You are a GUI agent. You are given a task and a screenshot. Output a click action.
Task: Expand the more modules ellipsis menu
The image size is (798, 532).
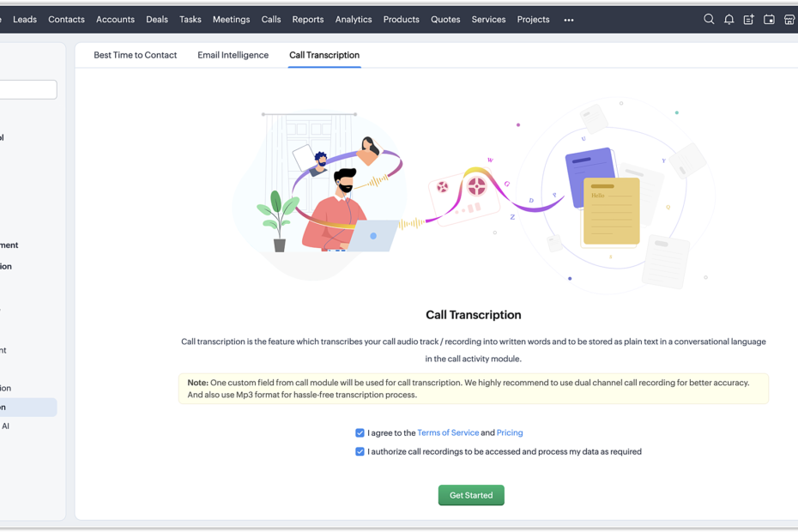[569, 20]
